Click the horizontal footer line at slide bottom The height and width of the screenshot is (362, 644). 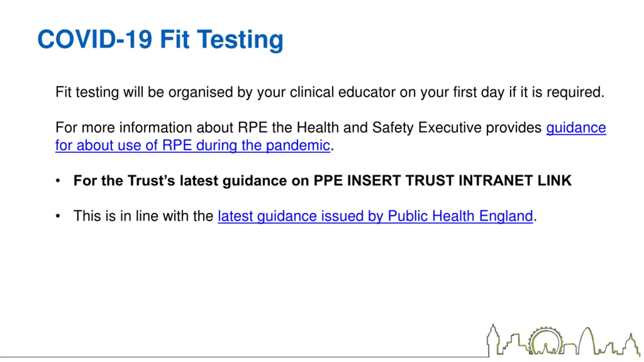tap(244, 357)
